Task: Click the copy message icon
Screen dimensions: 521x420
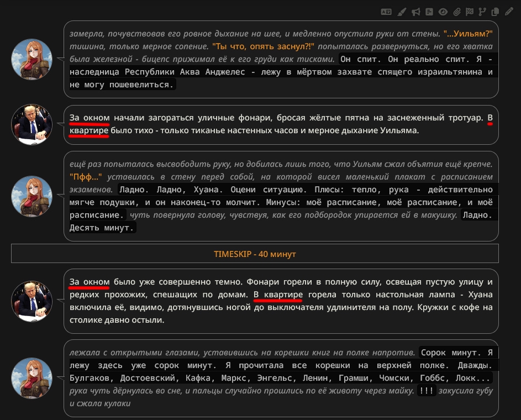Action: pyautogui.click(x=495, y=12)
